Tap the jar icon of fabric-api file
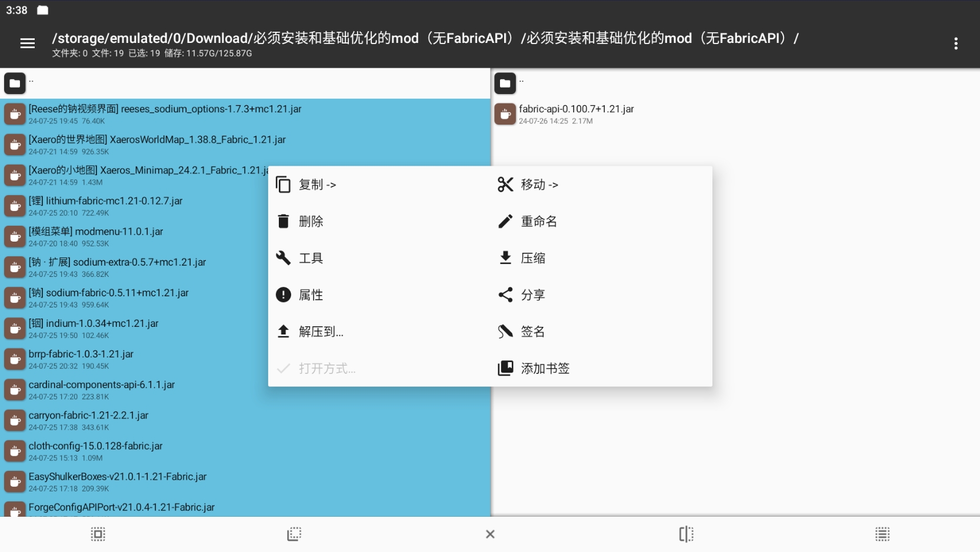980x552 pixels. coord(505,114)
